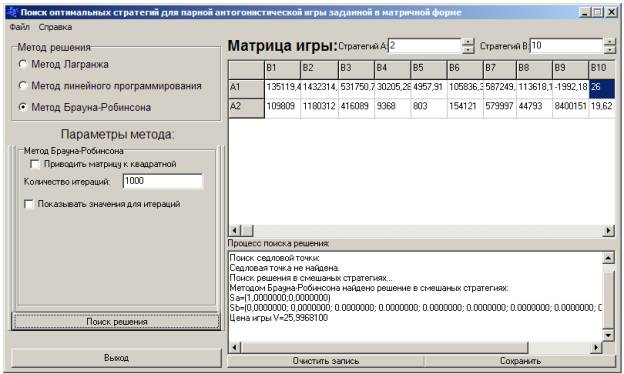Click the log horizontal scrollbar thumb
Image resolution: width=624 pixels, height=374 pixels.
pos(384,347)
